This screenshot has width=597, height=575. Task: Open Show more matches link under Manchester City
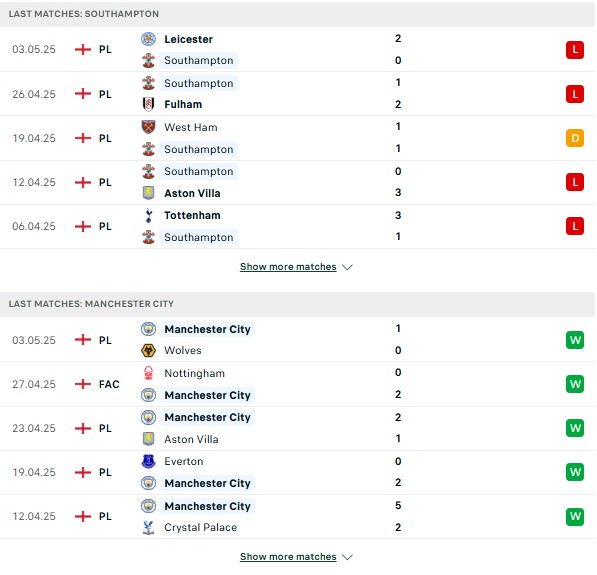point(288,556)
